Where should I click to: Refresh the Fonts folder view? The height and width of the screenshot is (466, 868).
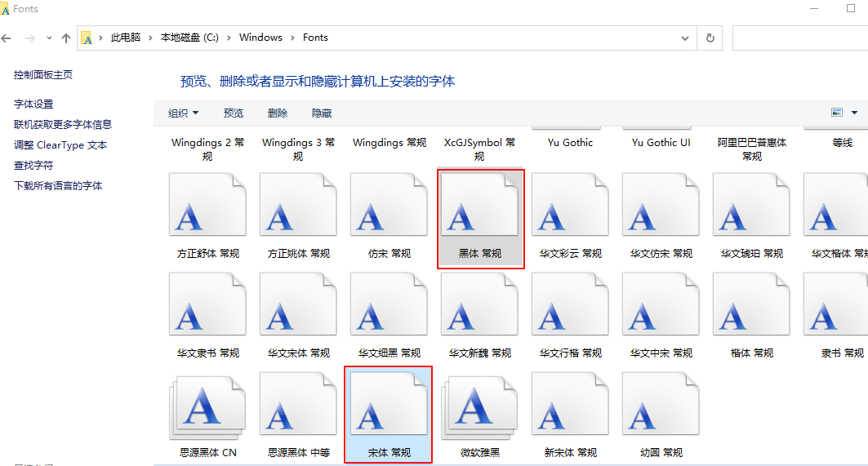pyautogui.click(x=710, y=38)
